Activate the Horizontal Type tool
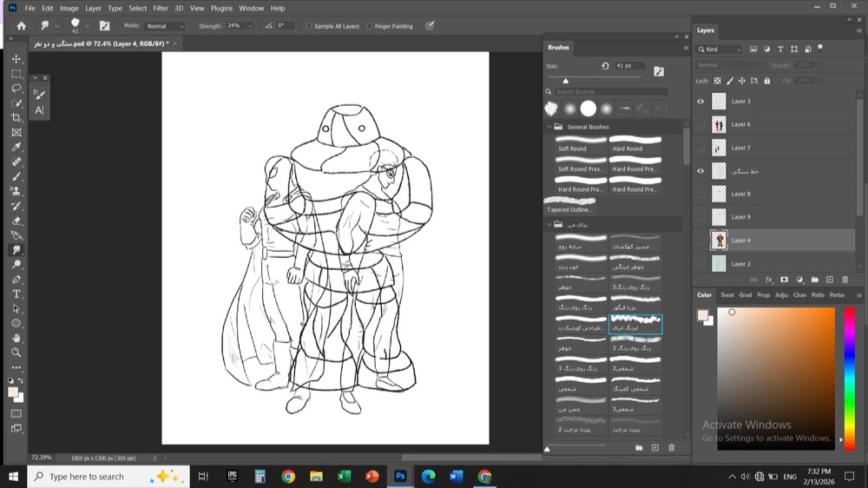 click(16, 294)
